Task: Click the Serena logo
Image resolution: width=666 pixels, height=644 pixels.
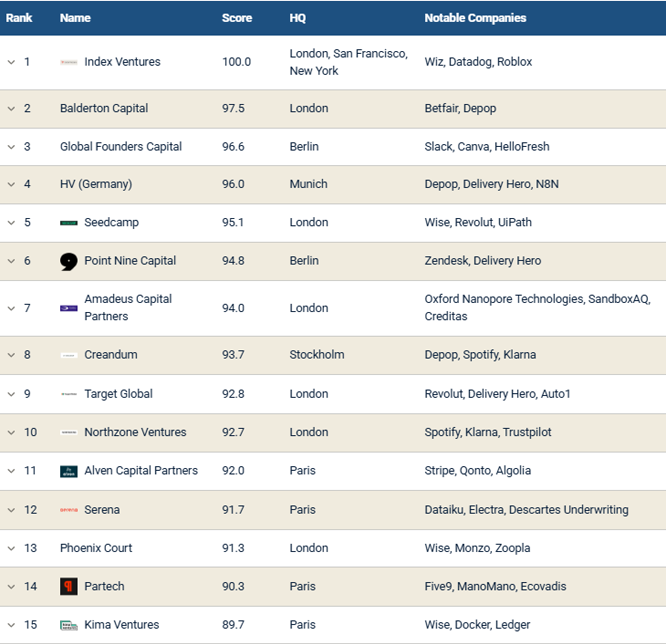Action: click(x=69, y=510)
